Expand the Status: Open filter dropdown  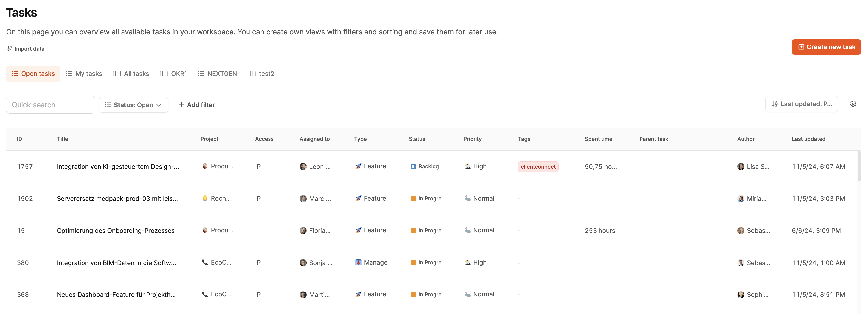point(133,105)
